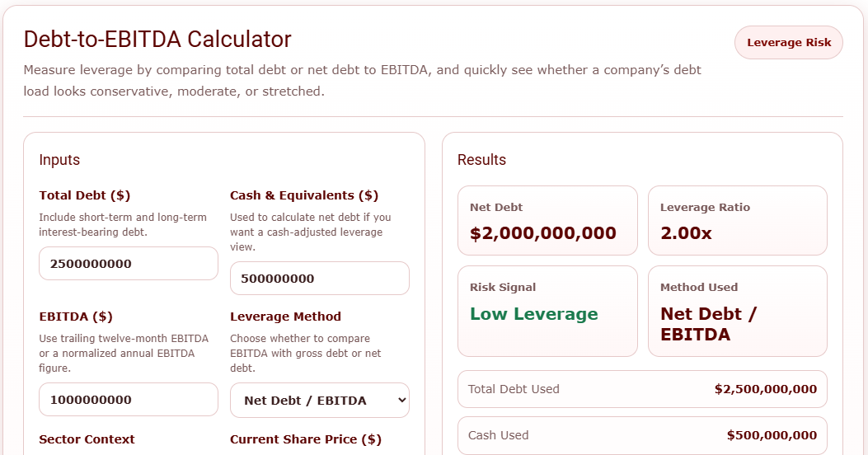The height and width of the screenshot is (455, 868).
Task: Click the Debt-to-EBITDA Calculator heading
Action: click(157, 39)
